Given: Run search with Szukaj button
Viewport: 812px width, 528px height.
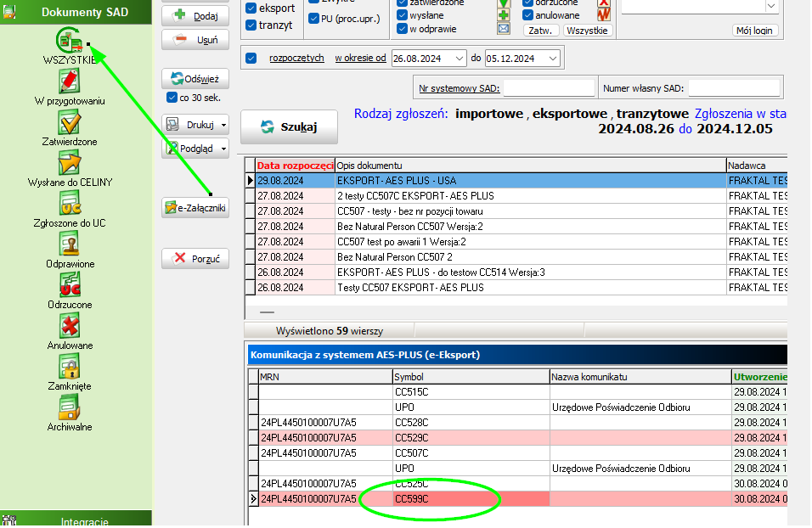Looking at the screenshot, I should click(289, 126).
